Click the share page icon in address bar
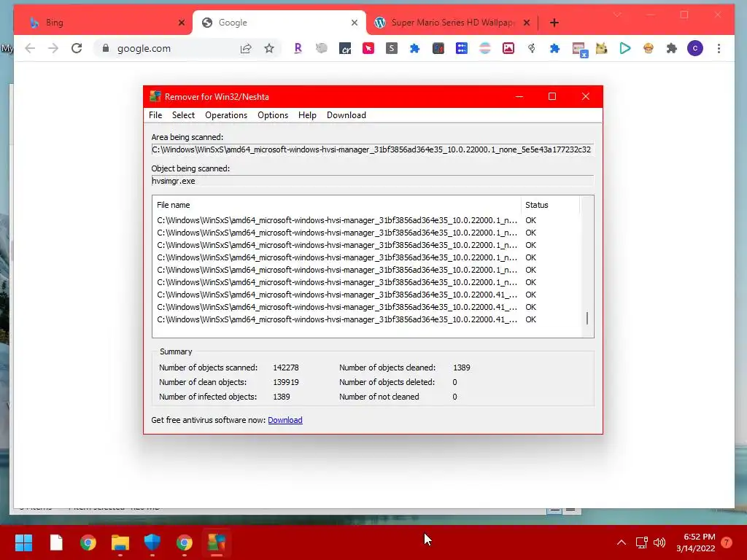The height and width of the screenshot is (560, 747). coord(246,48)
